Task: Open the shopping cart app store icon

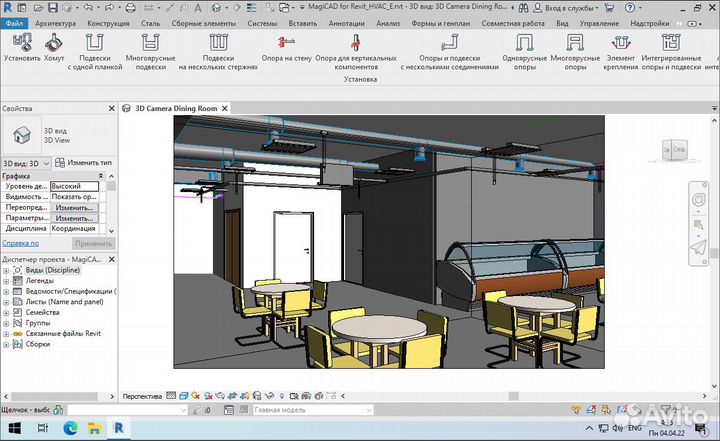Action: 609,8
